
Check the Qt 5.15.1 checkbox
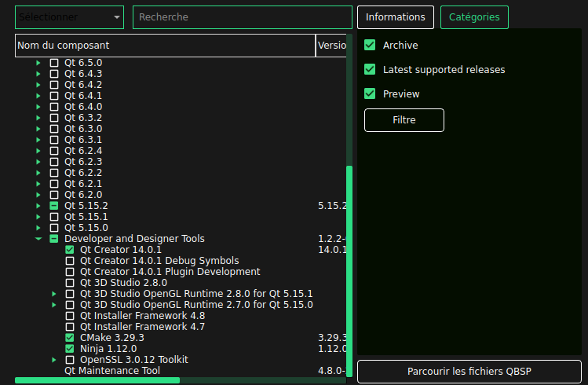click(x=54, y=217)
